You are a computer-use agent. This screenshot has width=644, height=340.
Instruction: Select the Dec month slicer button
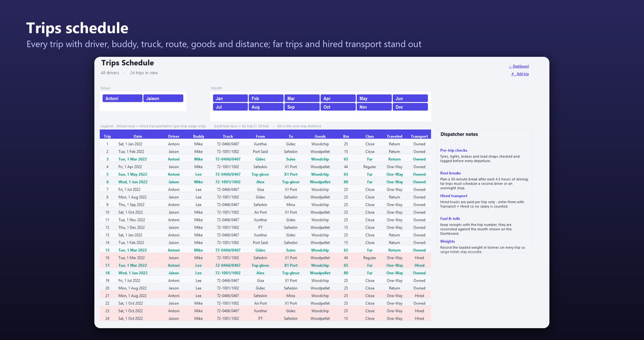(410, 107)
